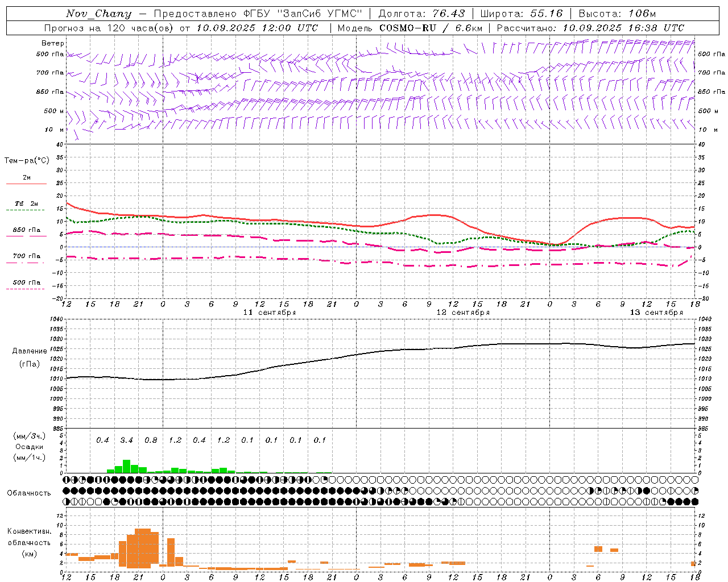Viewport: 728px width, 582px height.
Task: Click the "13 сентября" date label
Action: coord(656,313)
